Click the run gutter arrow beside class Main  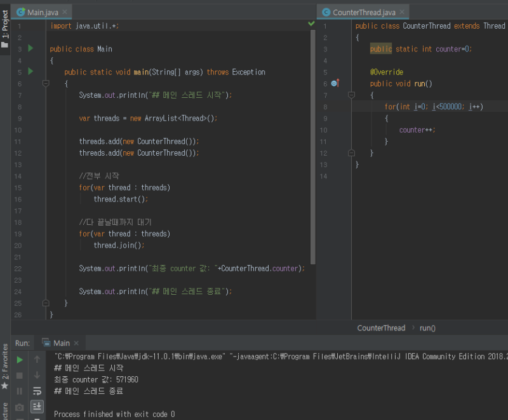click(30, 49)
